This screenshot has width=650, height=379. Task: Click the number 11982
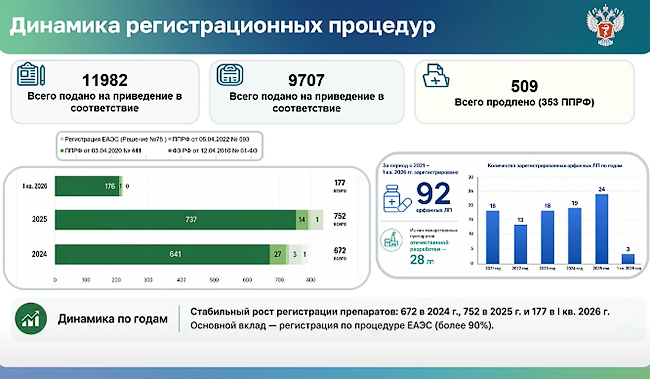pos(105,80)
